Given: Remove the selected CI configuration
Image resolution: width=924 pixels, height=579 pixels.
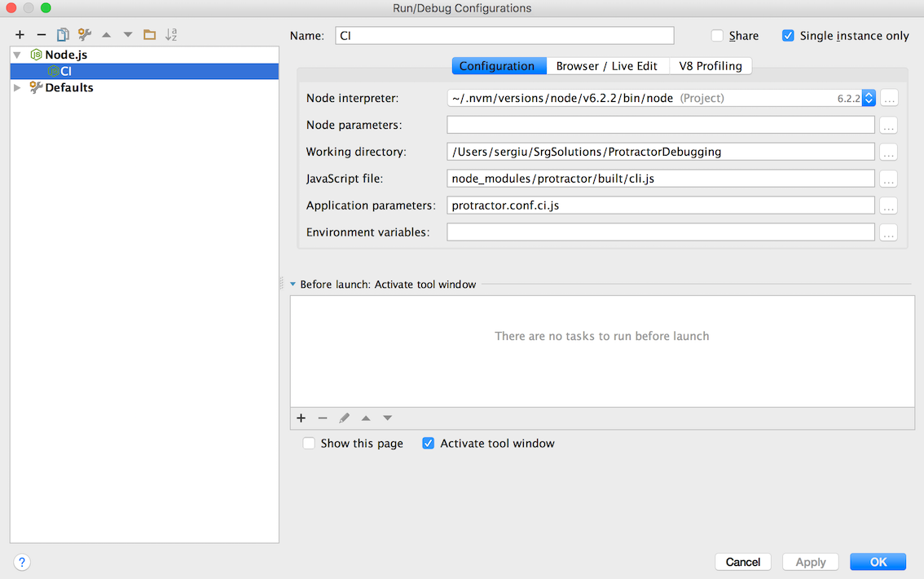Looking at the screenshot, I should pyautogui.click(x=41, y=34).
